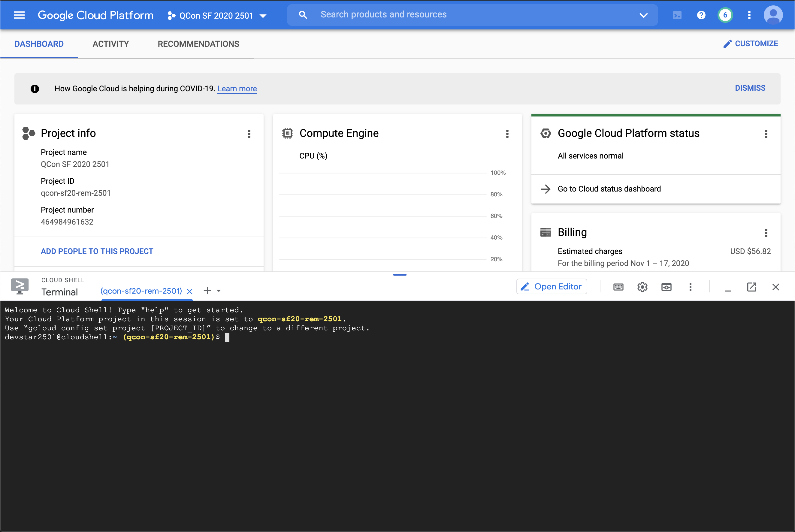
Task: Open the Cloud Shell more options menu
Action: tap(690, 287)
